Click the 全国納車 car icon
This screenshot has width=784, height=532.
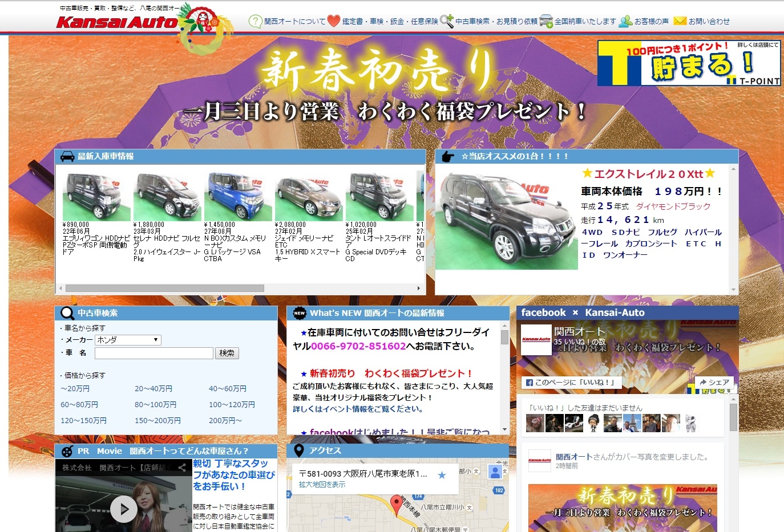(546, 22)
